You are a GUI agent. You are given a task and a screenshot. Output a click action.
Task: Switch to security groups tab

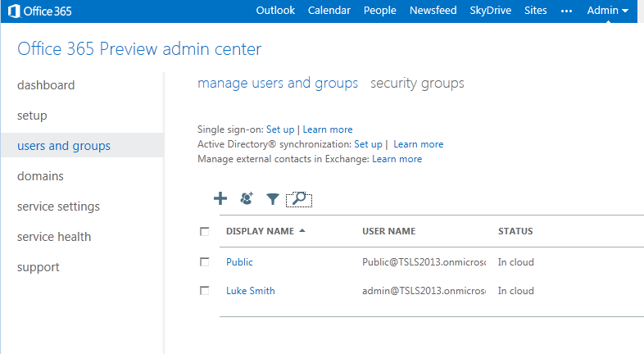click(417, 84)
